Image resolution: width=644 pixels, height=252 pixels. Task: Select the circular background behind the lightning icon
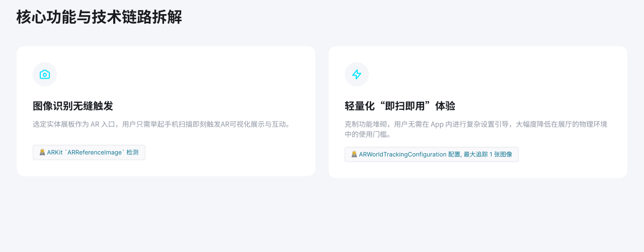357,75
